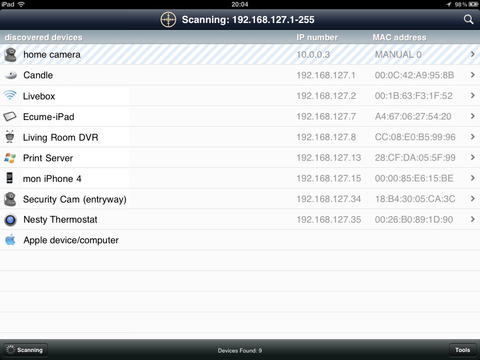Click MAC address 00:00:85:E6:15:BE
This screenshot has height=360, width=480.
(414, 178)
